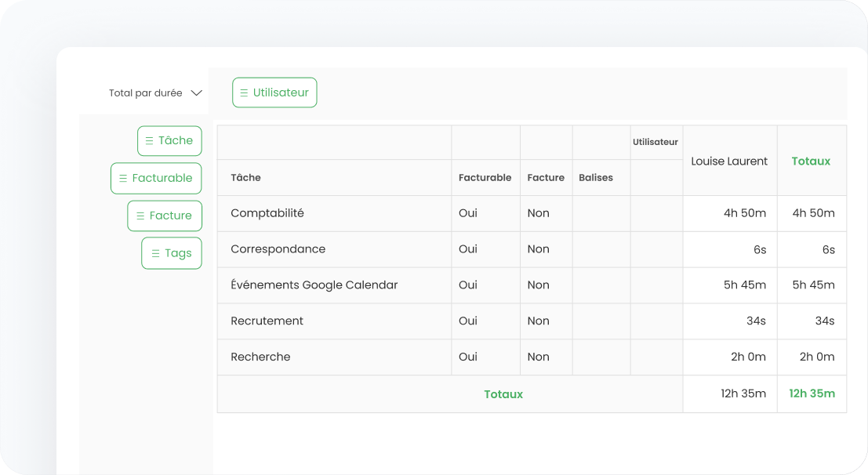Click the drag-handle icon on Tags chip

click(155, 253)
